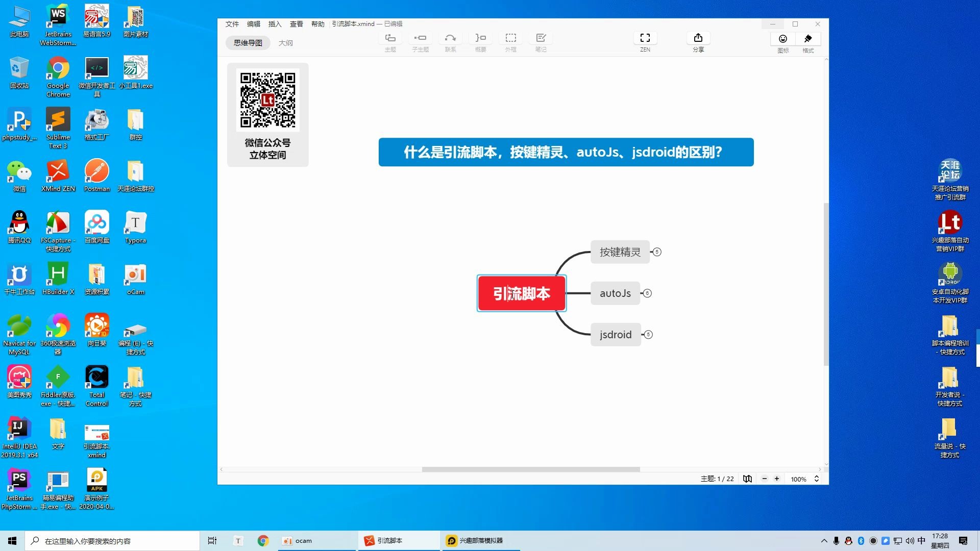This screenshot has height=551, width=980.
Task: Click the horizontal scrollbar of the canvas
Action: pyautogui.click(x=531, y=469)
